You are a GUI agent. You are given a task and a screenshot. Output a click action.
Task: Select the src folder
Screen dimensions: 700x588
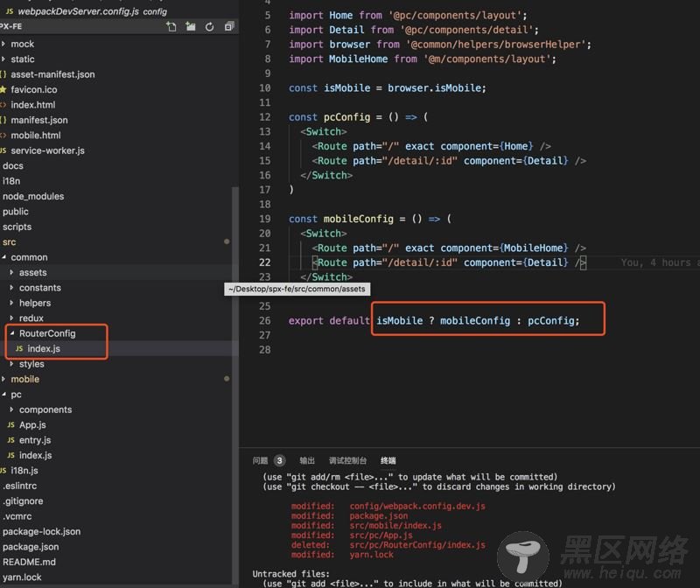pyautogui.click(x=10, y=242)
